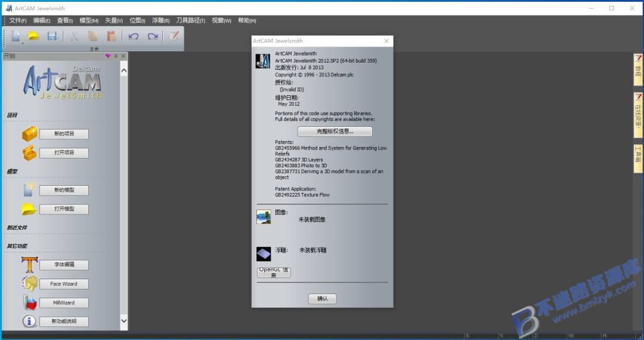644x340 pixels.
Task: Click the X: coordinate field in status bar
Action: [481, 336]
